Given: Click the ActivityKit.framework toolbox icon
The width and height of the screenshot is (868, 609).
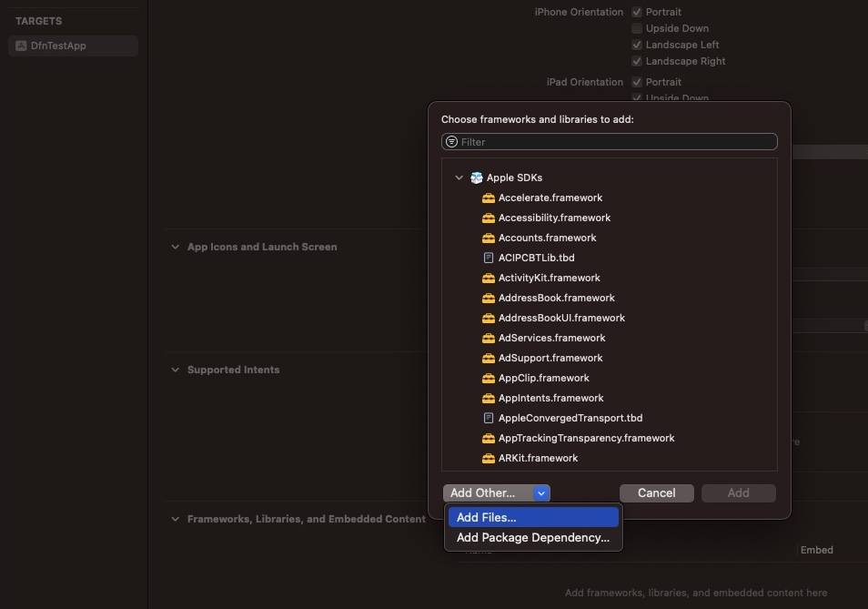Looking at the screenshot, I should click(489, 278).
